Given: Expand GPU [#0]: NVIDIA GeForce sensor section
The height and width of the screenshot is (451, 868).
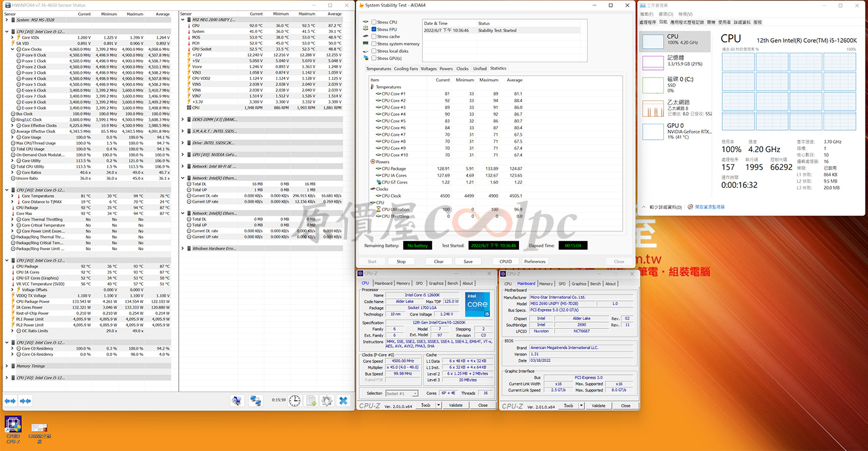Looking at the screenshot, I should point(183,154).
